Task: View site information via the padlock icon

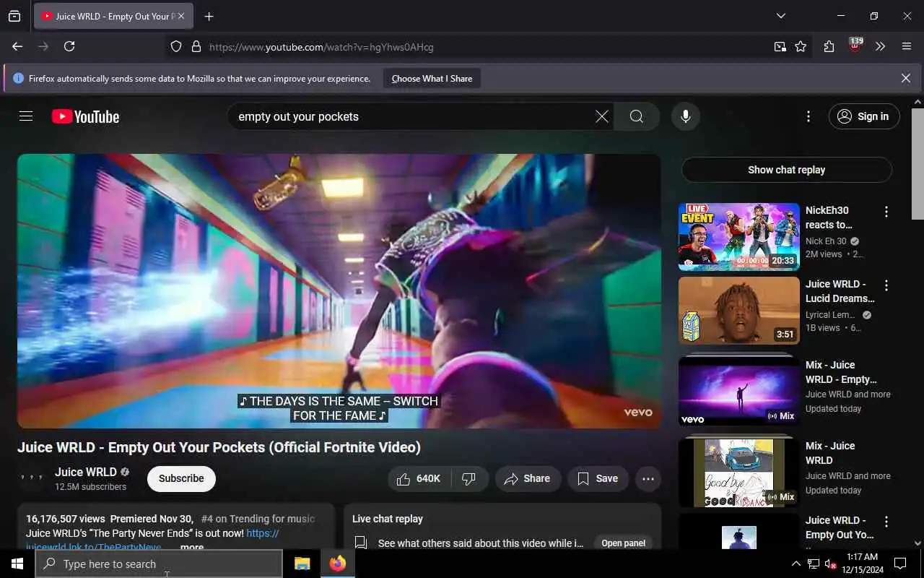Action: pyautogui.click(x=196, y=47)
